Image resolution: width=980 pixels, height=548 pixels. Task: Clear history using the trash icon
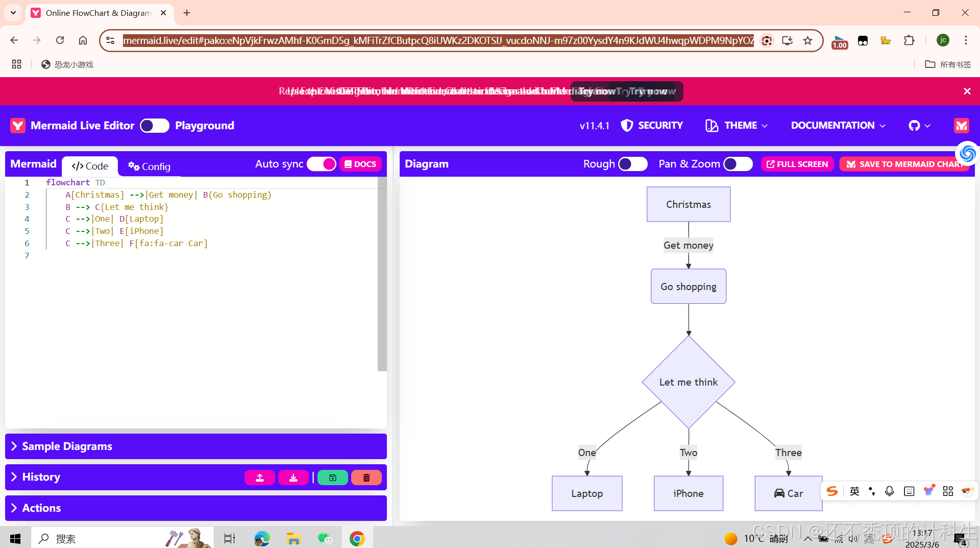coord(366,477)
